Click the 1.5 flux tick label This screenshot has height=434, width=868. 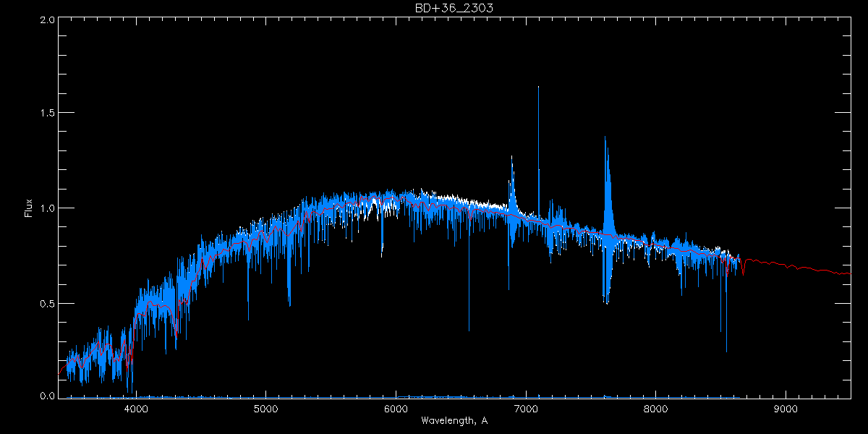48,114
